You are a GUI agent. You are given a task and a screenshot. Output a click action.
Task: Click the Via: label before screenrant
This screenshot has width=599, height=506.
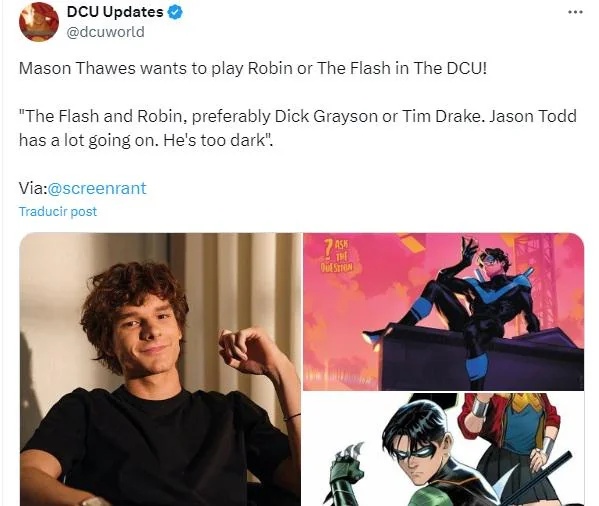(x=33, y=188)
